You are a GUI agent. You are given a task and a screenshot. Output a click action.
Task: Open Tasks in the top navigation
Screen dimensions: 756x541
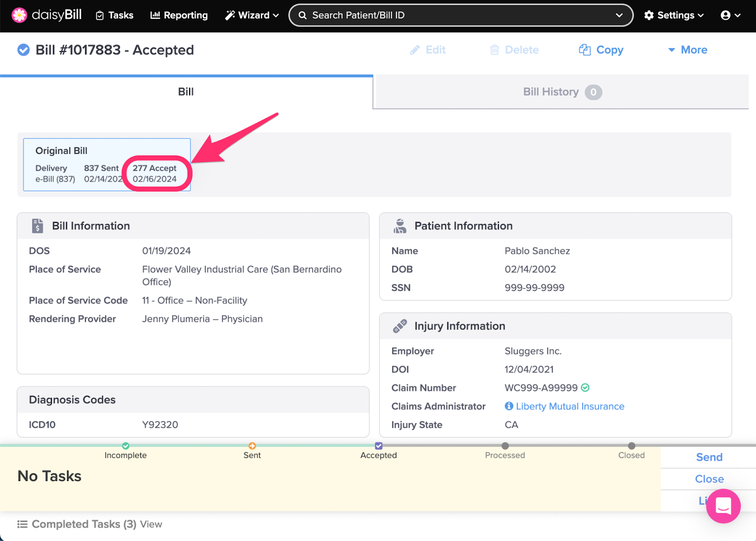click(x=115, y=15)
